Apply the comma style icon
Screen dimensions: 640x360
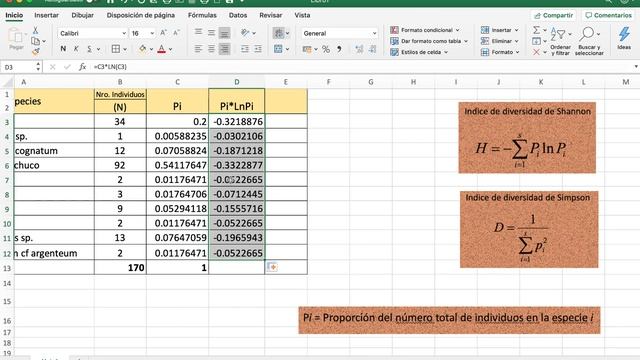[x=339, y=49]
